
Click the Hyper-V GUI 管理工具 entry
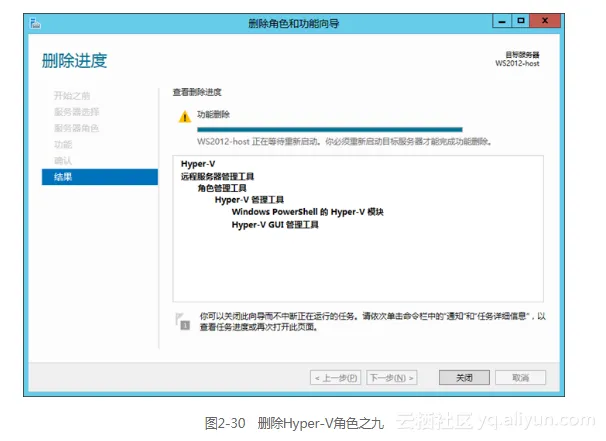275,225
